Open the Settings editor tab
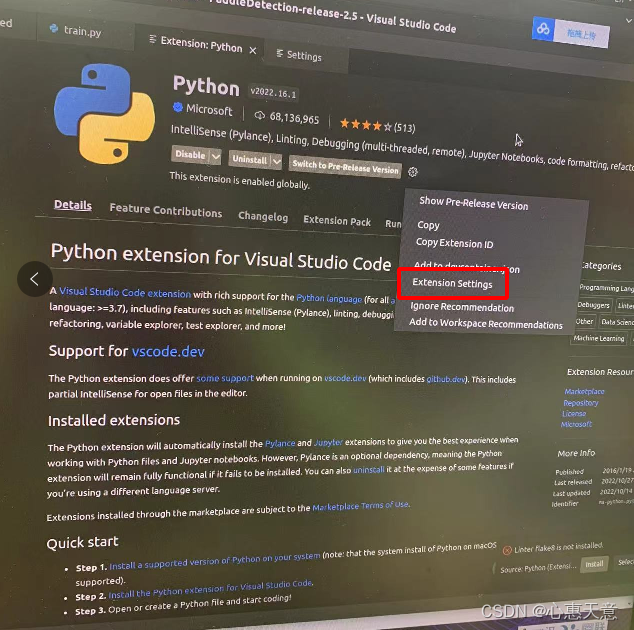 click(305, 56)
